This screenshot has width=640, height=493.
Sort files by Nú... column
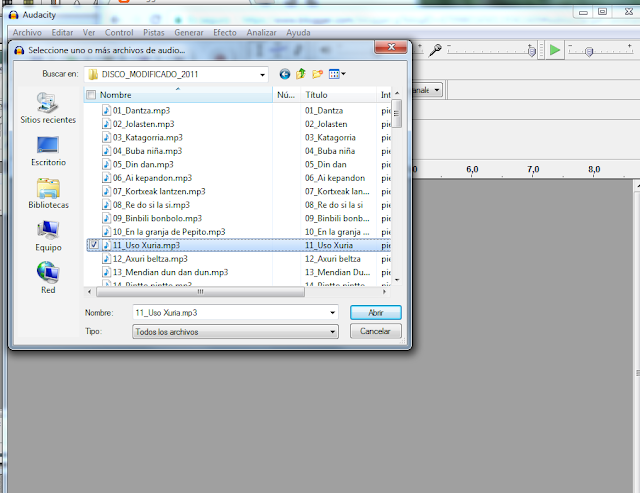pos(286,95)
